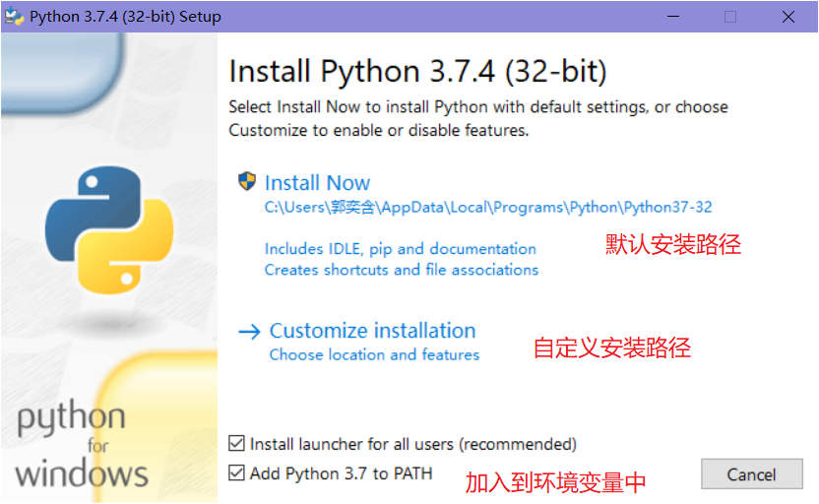Click Includes IDLE, pip and documentation text
The width and height of the screenshot is (819, 504).
[400, 249]
